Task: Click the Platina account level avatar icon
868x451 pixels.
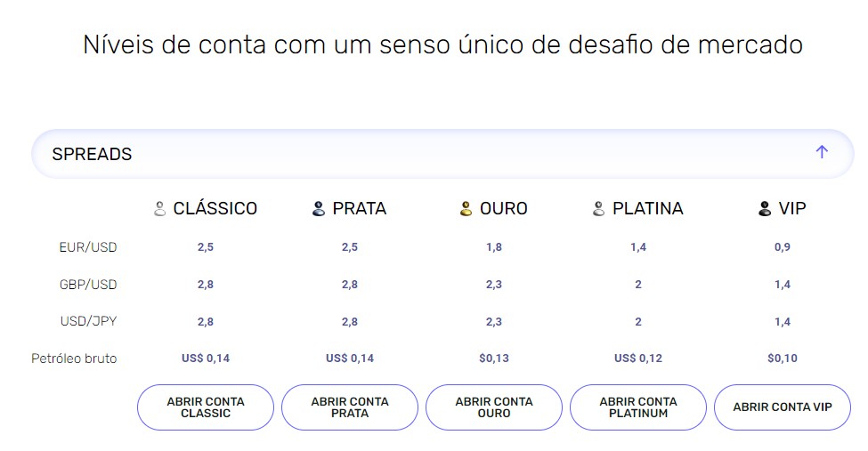Action: [x=598, y=209]
